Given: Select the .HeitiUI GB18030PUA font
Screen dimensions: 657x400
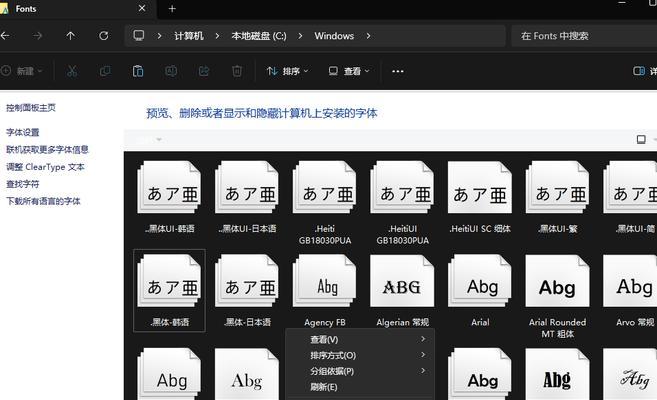Looking at the screenshot, I should coord(403,203).
